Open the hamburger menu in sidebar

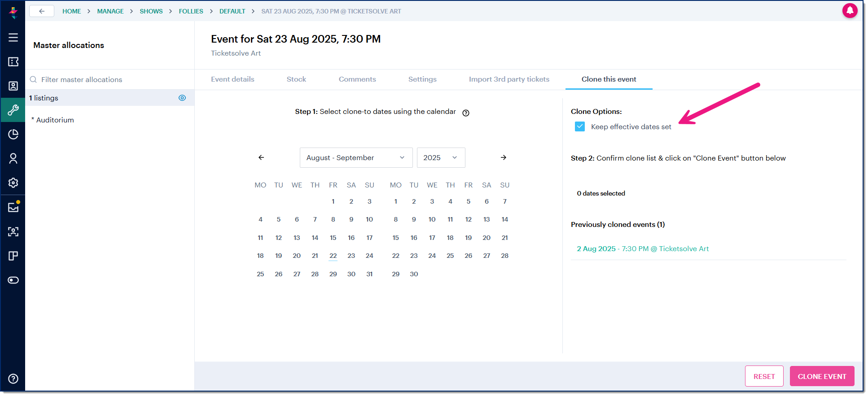[13, 38]
